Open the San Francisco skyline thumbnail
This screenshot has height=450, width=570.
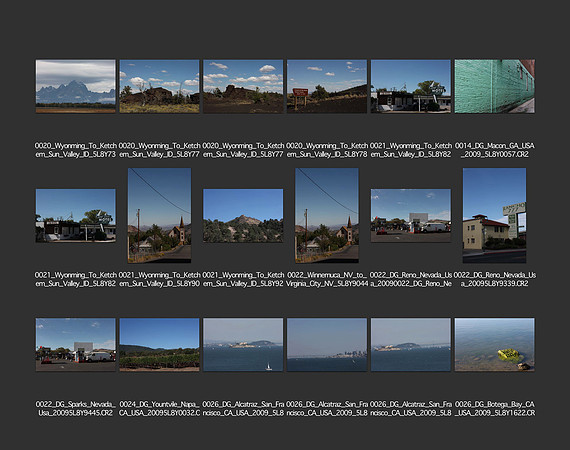click(327, 345)
